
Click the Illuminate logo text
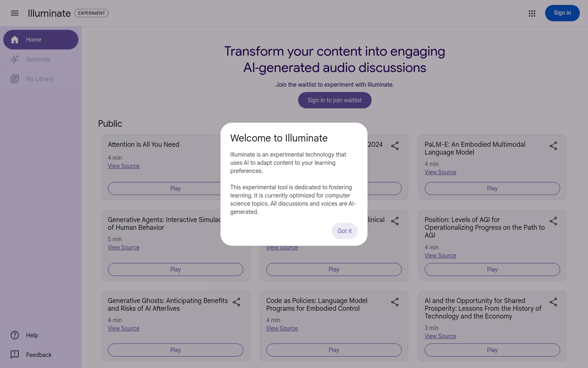(x=49, y=13)
